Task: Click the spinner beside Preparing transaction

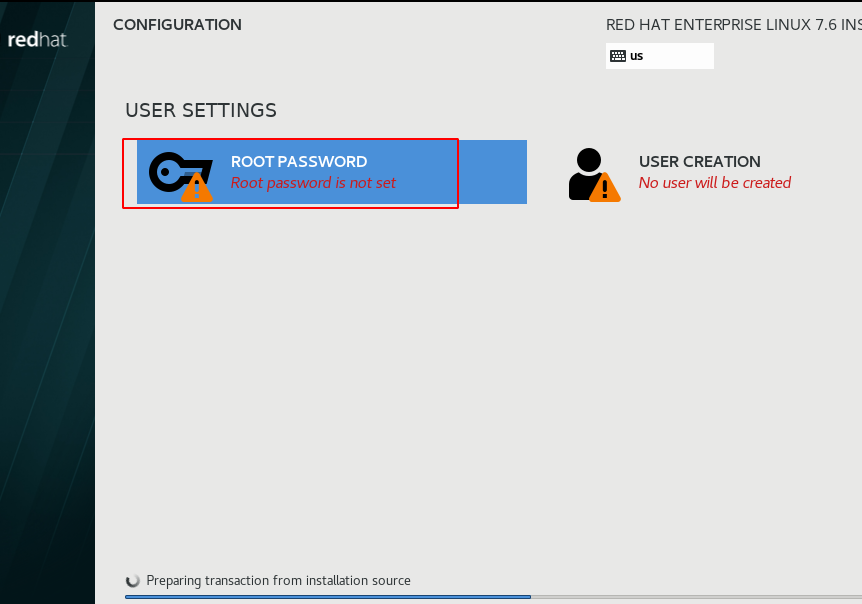Action: pos(132,581)
